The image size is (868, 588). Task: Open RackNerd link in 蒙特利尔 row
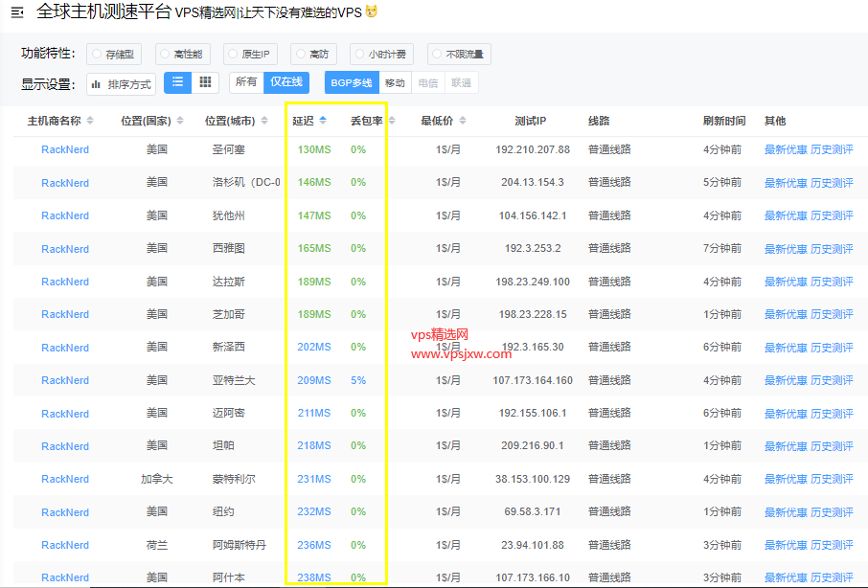[x=65, y=479]
